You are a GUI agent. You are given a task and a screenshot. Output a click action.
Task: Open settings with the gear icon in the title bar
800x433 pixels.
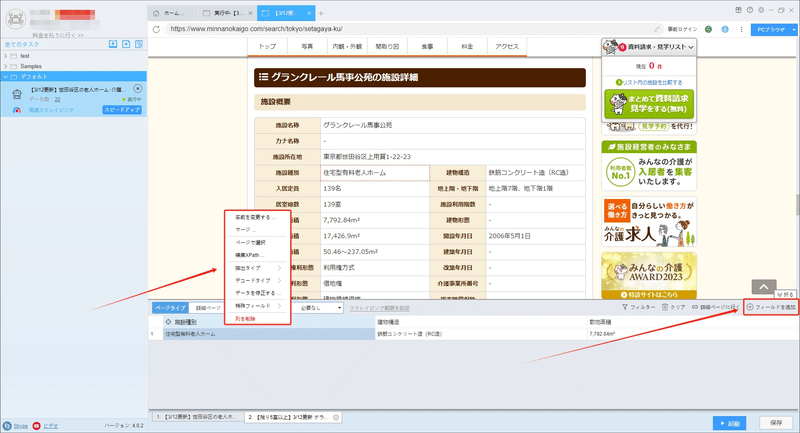click(761, 10)
